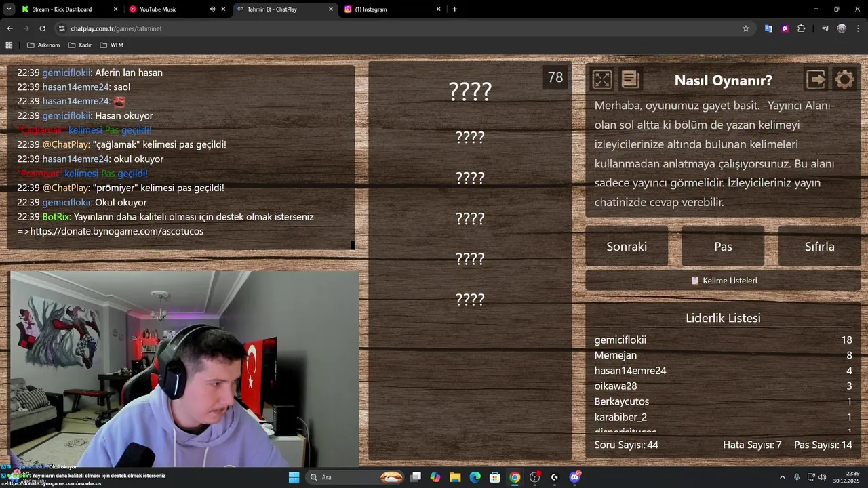Open the apps grid in bookmarks bar

tap(9, 45)
